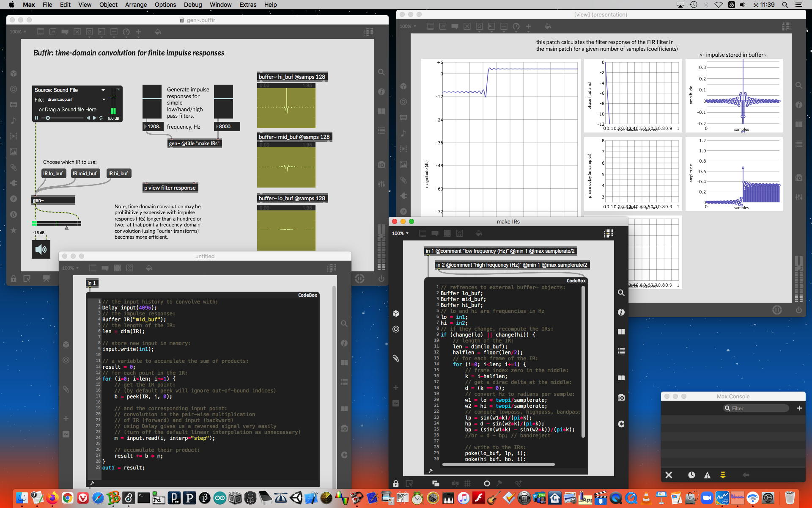Click the camera snapshot icon in make IRs sidebar

[621, 398]
